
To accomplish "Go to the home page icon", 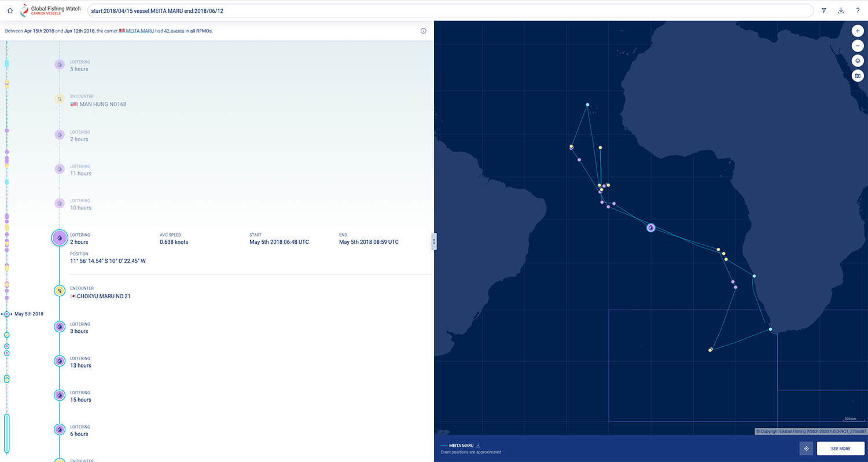I will (10, 10).
